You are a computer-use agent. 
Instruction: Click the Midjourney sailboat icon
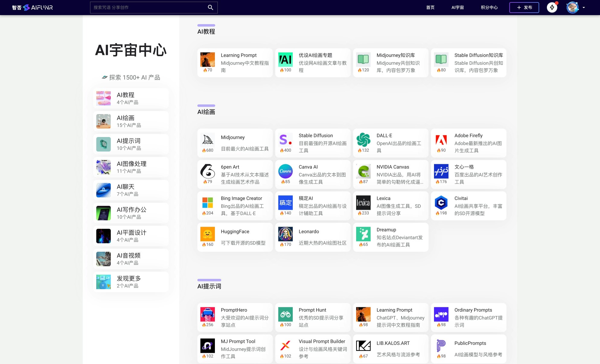208,140
